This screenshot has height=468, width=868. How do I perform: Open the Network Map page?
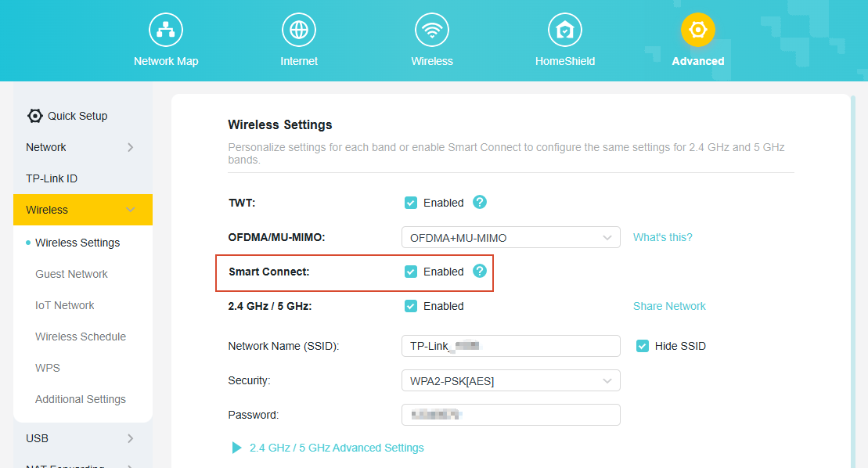[165, 29]
